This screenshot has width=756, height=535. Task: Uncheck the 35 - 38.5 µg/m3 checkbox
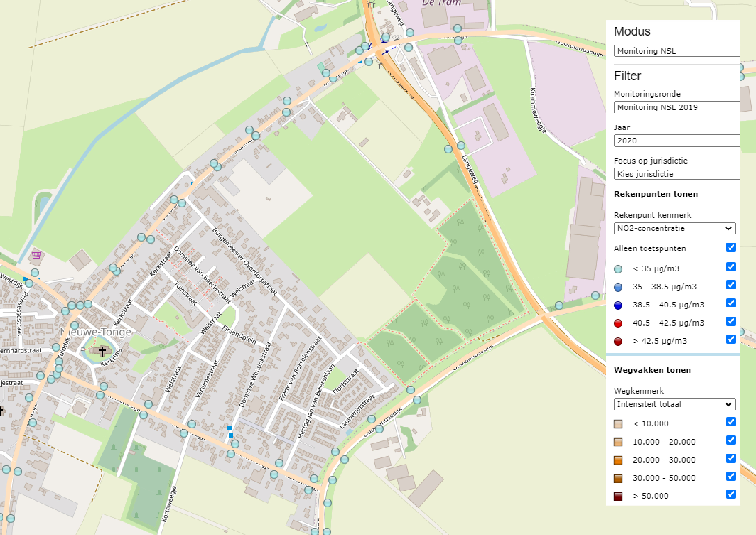731,285
